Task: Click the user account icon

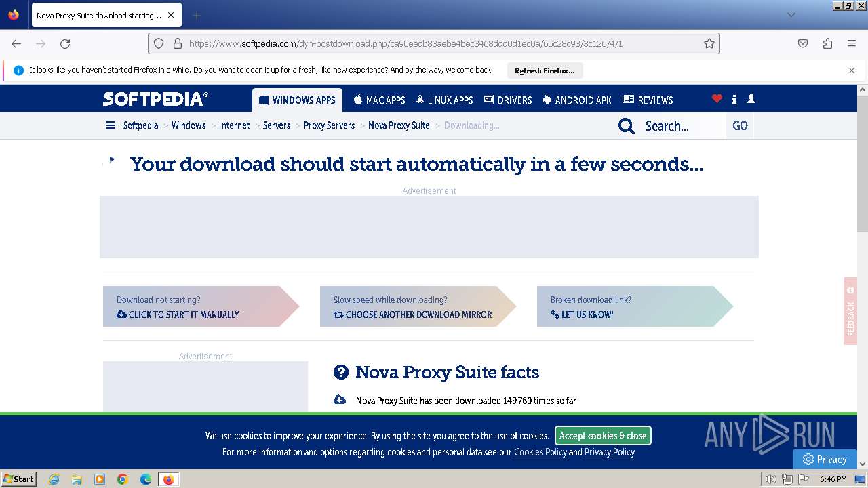Action: (x=751, y=99)
